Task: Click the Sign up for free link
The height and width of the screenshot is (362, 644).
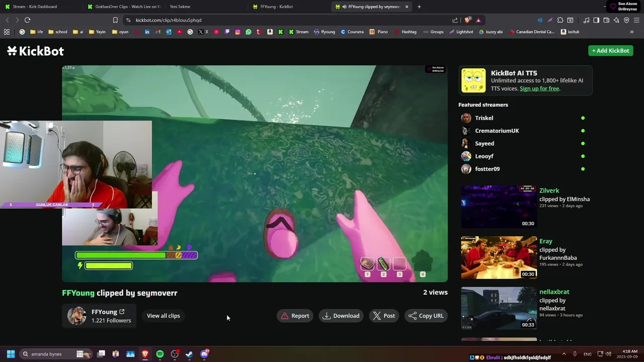Action: (539, 88)
